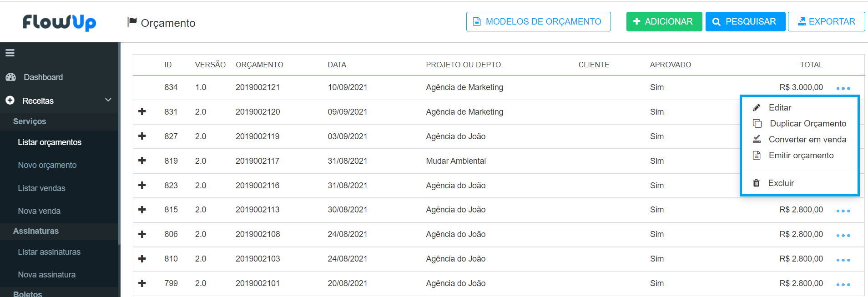Click the date 09/09/2021

point(348,112)
